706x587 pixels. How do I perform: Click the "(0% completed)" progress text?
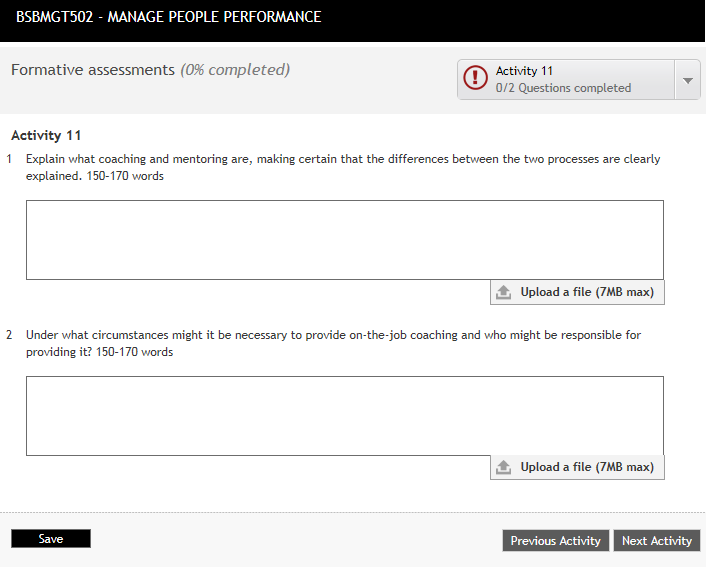pos(235,70)
